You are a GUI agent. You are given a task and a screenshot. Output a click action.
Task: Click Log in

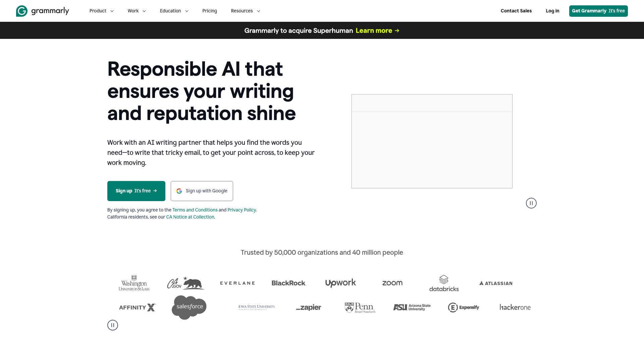tap(552, 11)
